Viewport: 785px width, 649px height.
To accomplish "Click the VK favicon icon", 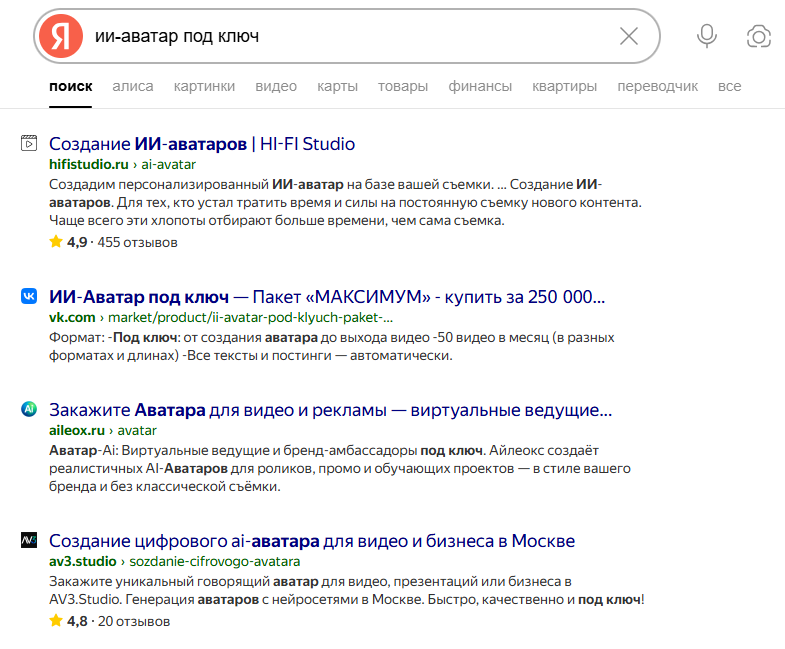I will (29, 297).
